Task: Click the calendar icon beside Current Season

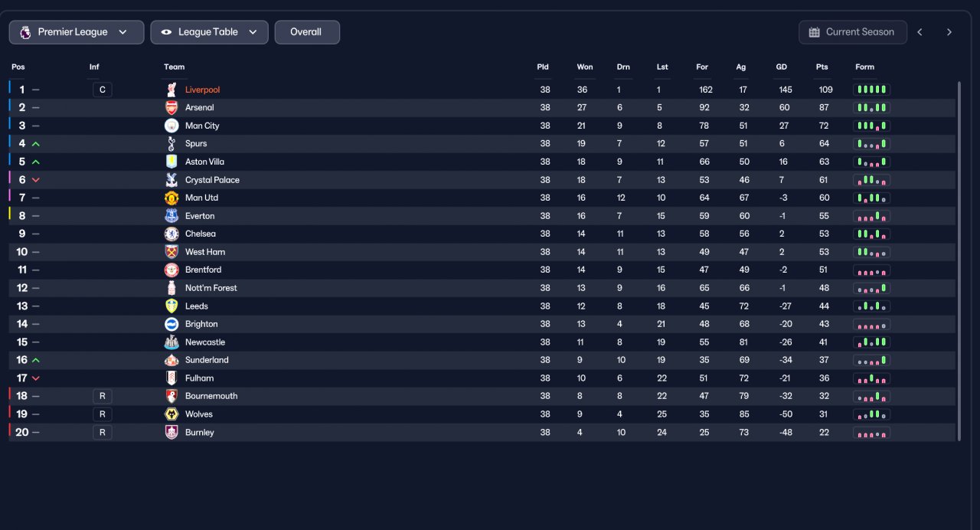Action: (x=815, y=32)
